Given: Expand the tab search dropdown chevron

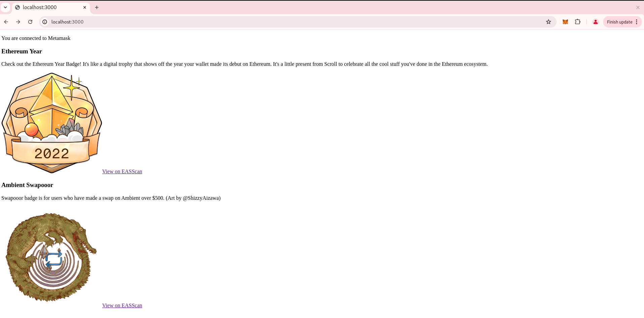Looking at the screenshot, I should click(x=5, y=7).
